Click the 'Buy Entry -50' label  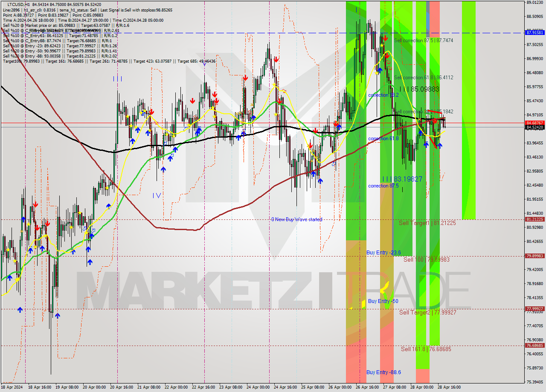click(x=383, y=301)
